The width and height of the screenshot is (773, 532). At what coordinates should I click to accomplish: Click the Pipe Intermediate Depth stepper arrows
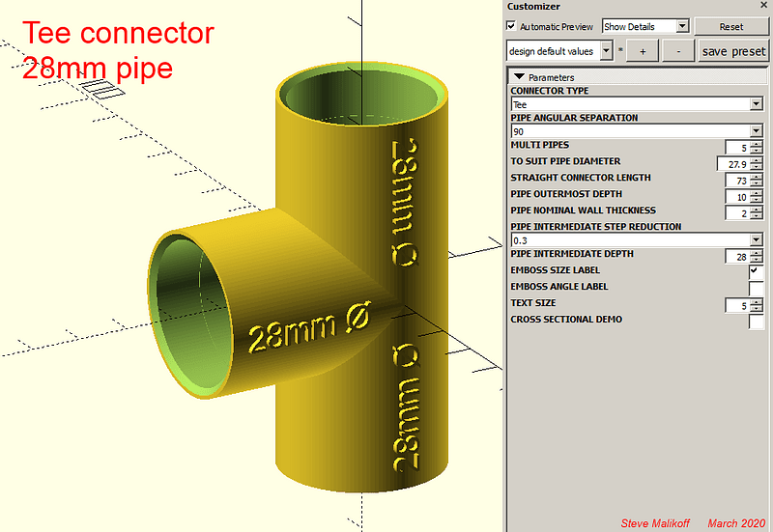[x=757, y=257]
